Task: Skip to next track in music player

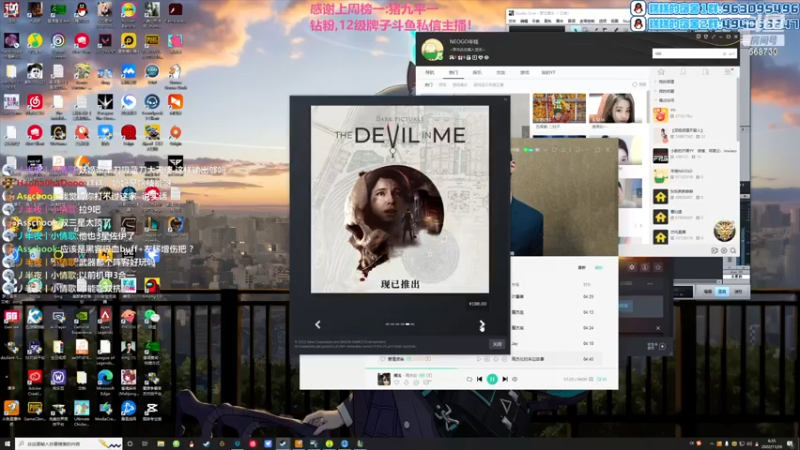Action: click(x=505, y=379)
